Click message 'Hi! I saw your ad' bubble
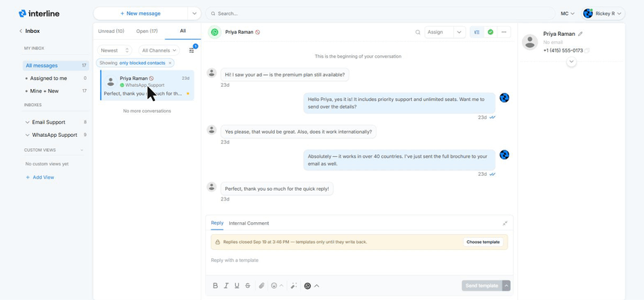This screenshot has height=300, width=644. click(x=285, y=75)
